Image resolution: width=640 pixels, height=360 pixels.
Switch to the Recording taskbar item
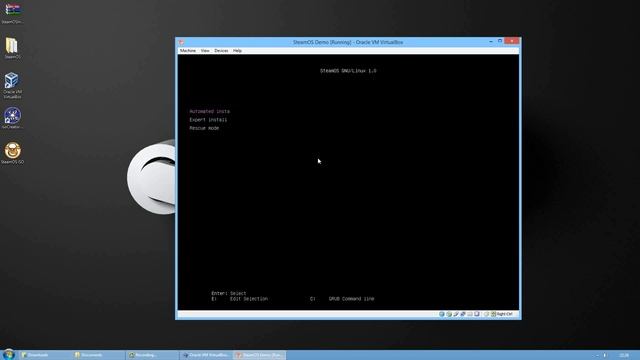pyautogui.click(x=152, y=355)
